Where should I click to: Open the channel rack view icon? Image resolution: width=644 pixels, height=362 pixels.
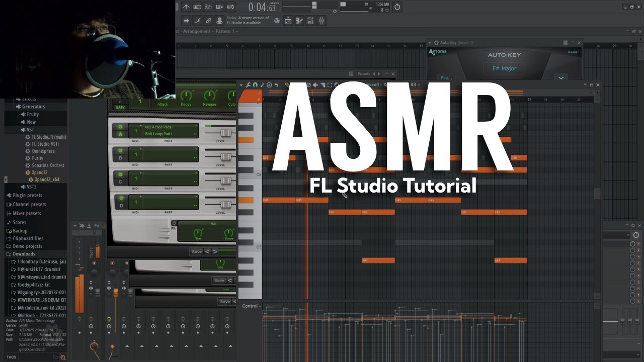[x=310, y=21]
